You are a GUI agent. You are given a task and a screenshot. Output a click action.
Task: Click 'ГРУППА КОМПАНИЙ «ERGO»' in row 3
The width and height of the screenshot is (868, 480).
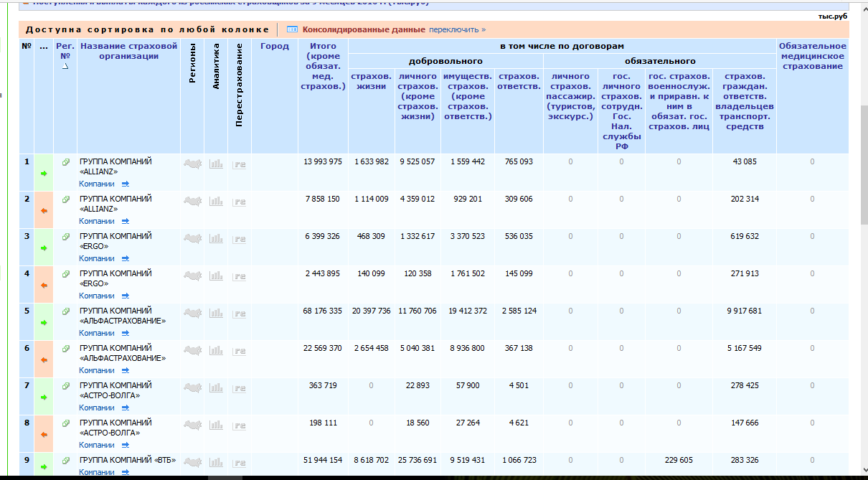point(115,241)
